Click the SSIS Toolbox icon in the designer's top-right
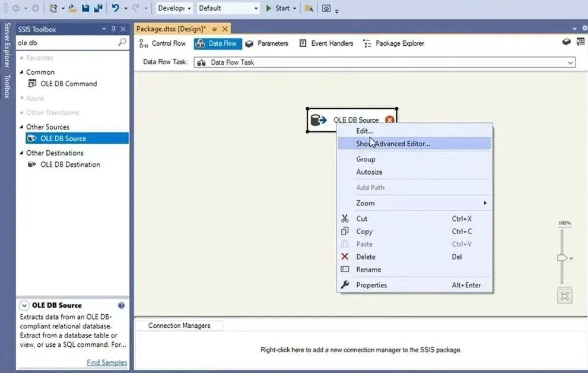The height and width of the screenshot is (373, 588). click(566, 42)
